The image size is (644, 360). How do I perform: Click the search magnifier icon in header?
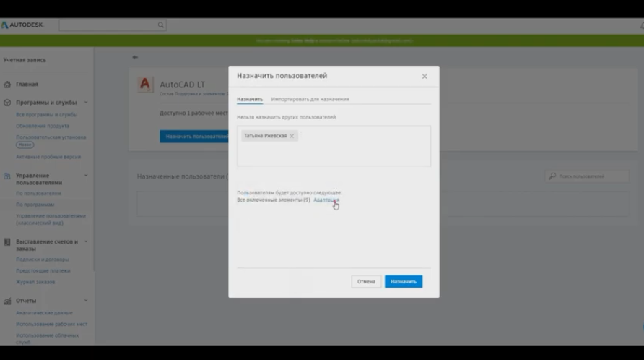coord(160,25)
